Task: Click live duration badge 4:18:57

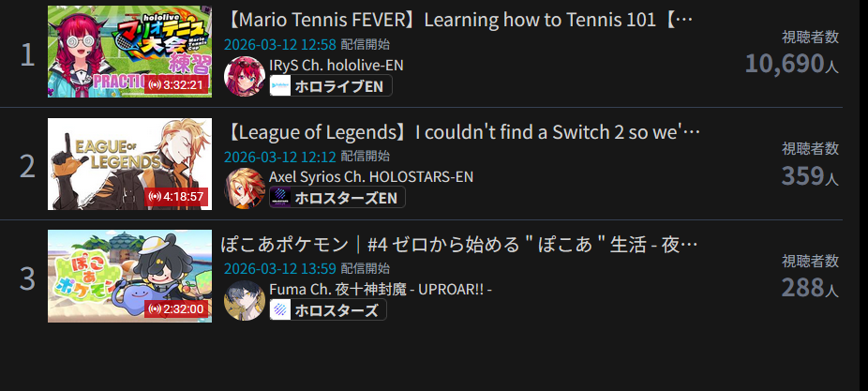Action: click(176, 197)
